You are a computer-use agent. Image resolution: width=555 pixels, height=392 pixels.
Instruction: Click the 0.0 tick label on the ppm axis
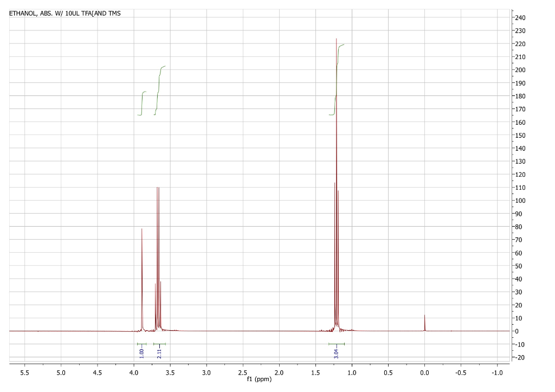pyautogui.click(x=424, y=374)
